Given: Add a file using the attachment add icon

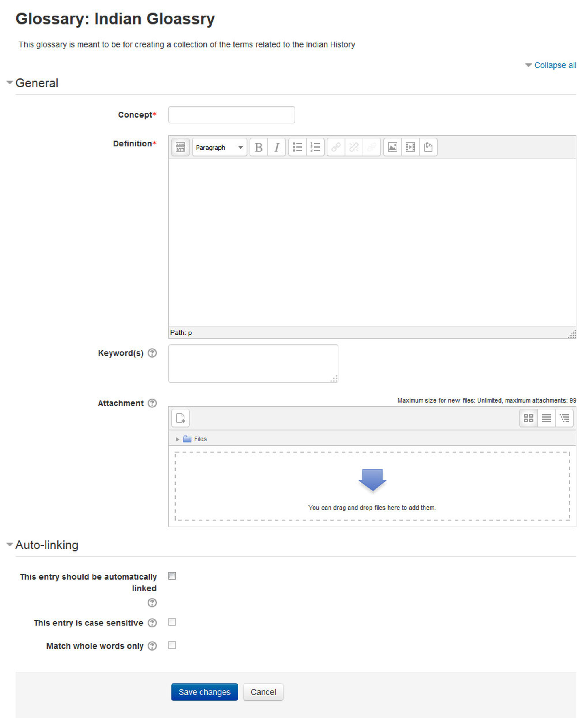Looking at the screenshot, I should (180, 418).
